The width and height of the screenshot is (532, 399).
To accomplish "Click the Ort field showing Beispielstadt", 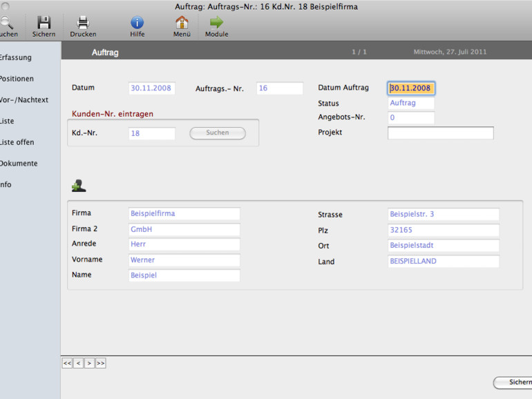I will [x=443, y=246].
